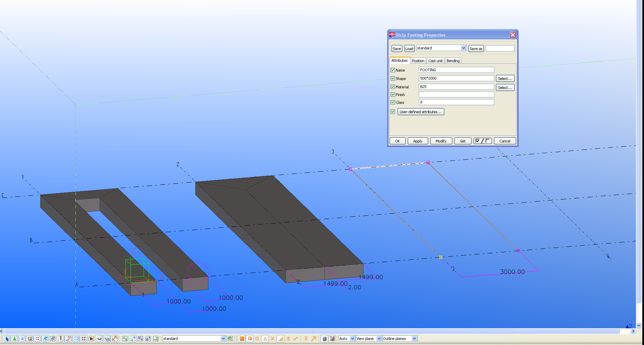
Task: Expand the View plane dropdown
Action: click(379, 339)
